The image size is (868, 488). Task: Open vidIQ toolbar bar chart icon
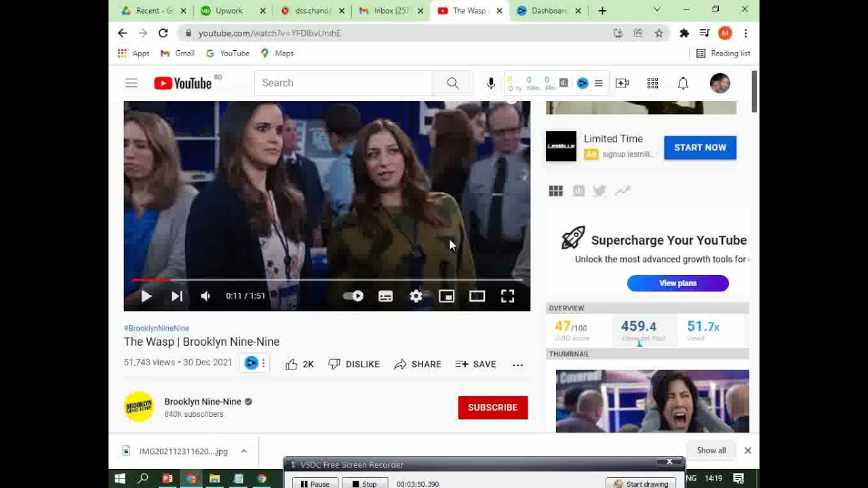click(x=564, y=83)
